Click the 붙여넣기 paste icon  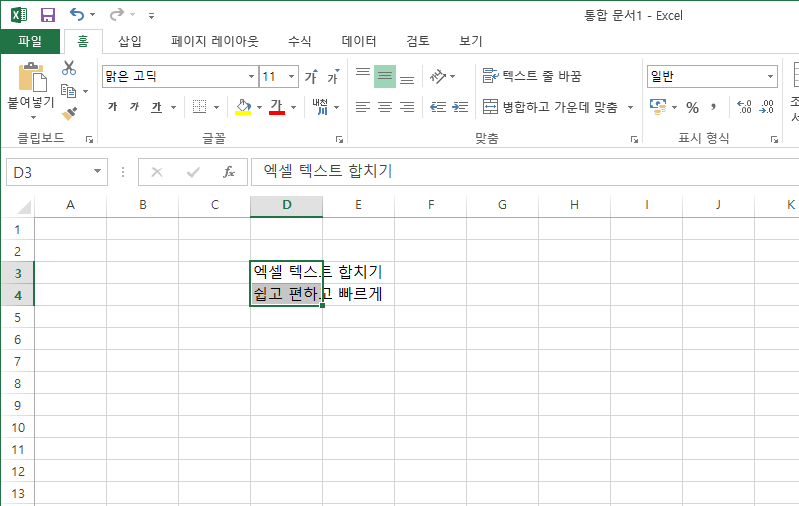click(x=32, y=77)
